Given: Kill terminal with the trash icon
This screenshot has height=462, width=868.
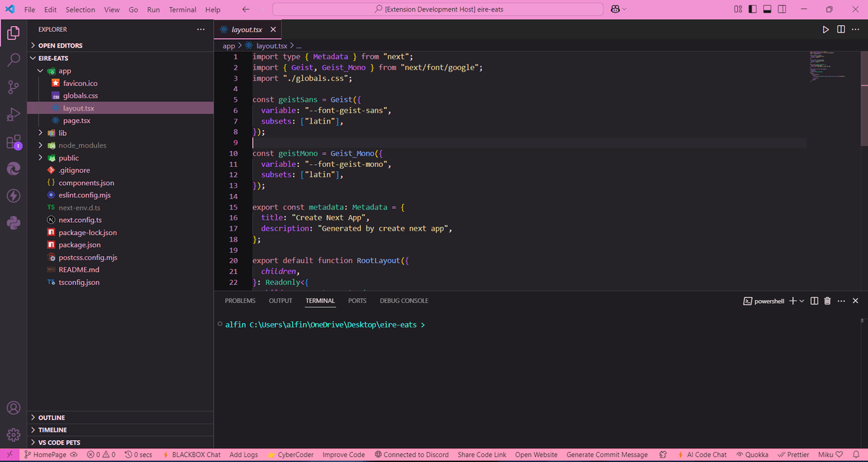Looking at the screenshot, I should 827,301.
